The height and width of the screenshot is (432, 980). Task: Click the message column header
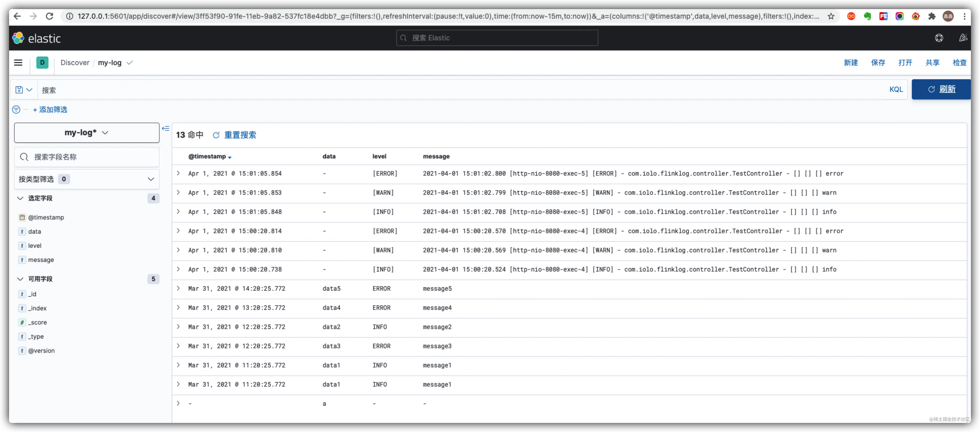436,156
